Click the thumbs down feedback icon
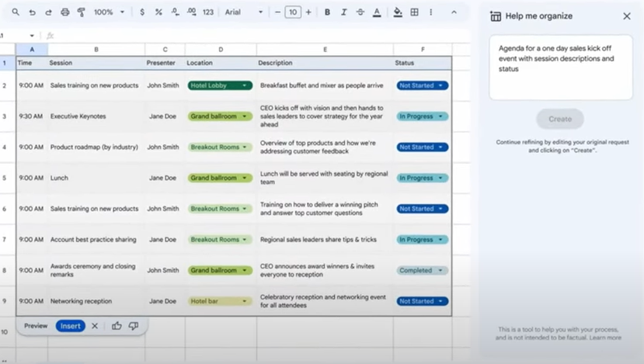 pos(134,326)
